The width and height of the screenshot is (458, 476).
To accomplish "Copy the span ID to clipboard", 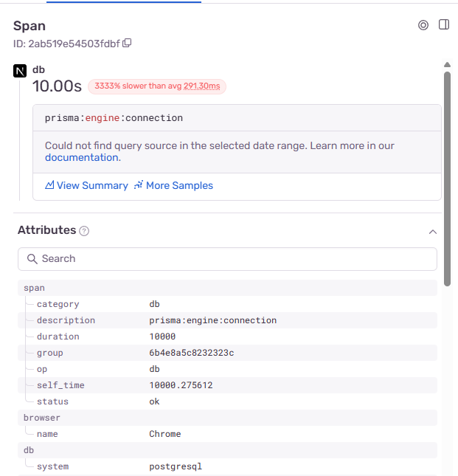I will tap(128, 44).
